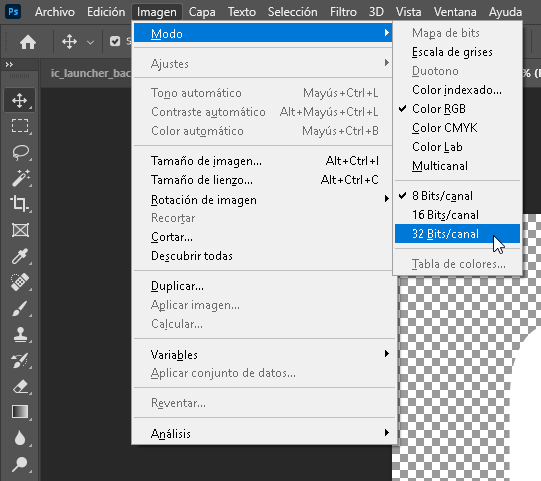Open the Capa menu

click(x=202, y=12)
